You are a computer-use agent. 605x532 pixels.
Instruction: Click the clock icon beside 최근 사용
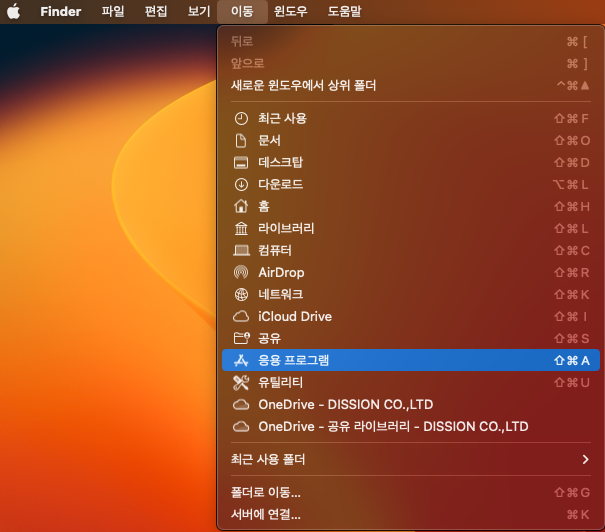coord(241,118)
